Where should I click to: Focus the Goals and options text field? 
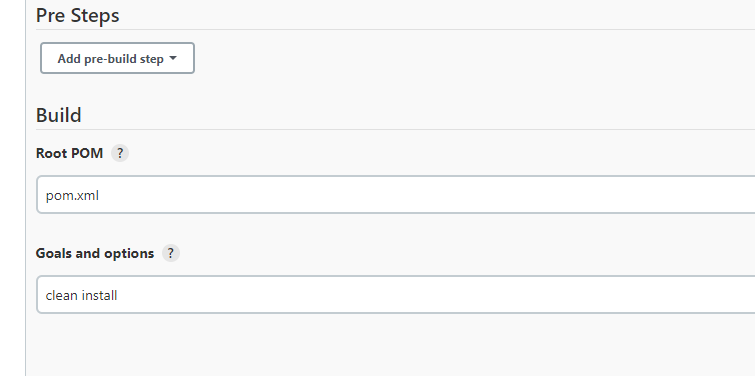tap(396, 295)
